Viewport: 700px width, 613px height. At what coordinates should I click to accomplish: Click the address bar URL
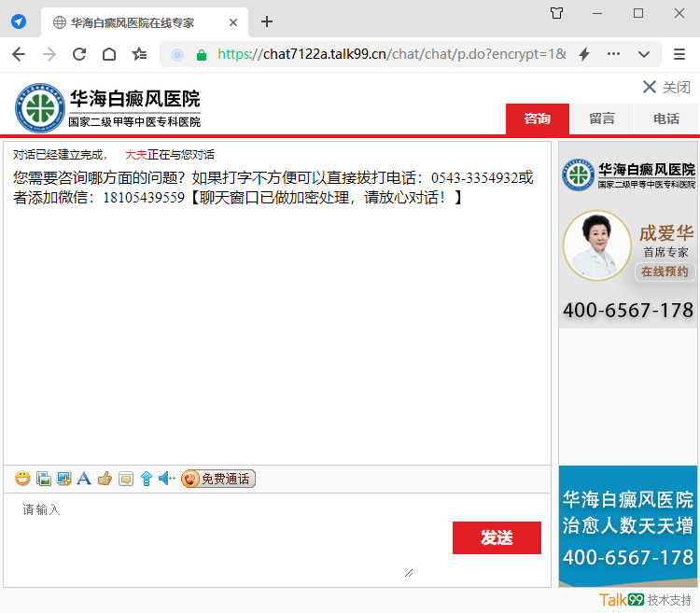(392, 54)
